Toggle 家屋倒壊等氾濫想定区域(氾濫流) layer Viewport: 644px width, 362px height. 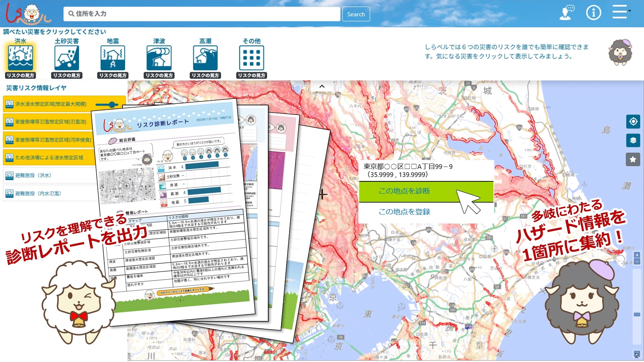(50, 122)
